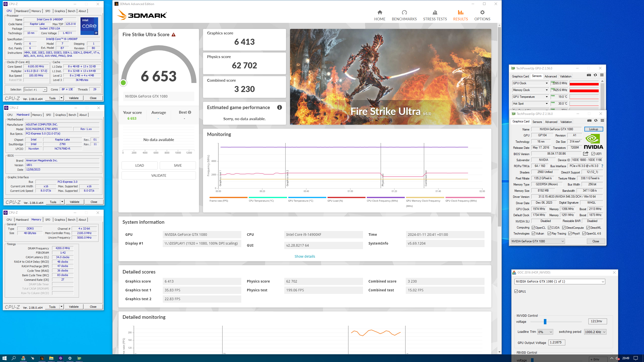Open hamburger menu in GPU-Z Graphics Card window
Screen dimensions: 644x362
(602, 120)
